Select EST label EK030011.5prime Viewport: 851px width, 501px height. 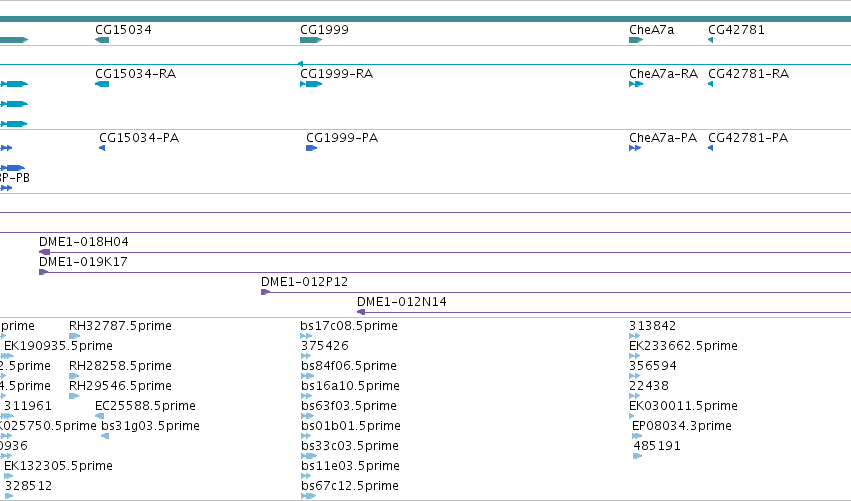683,406
